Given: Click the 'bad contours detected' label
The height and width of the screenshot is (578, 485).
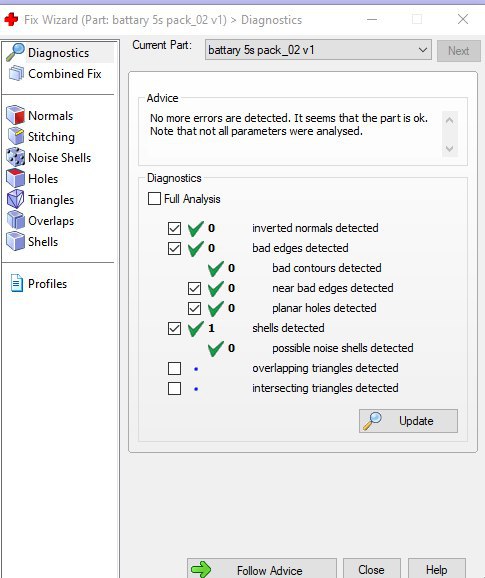Looking at the screenshot, I should pos(327,268).
